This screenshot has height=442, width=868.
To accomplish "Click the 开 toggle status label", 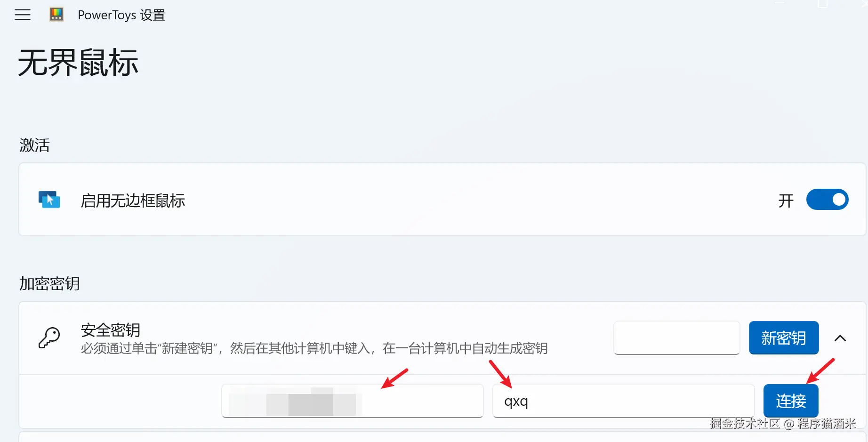I will (786, 201).
